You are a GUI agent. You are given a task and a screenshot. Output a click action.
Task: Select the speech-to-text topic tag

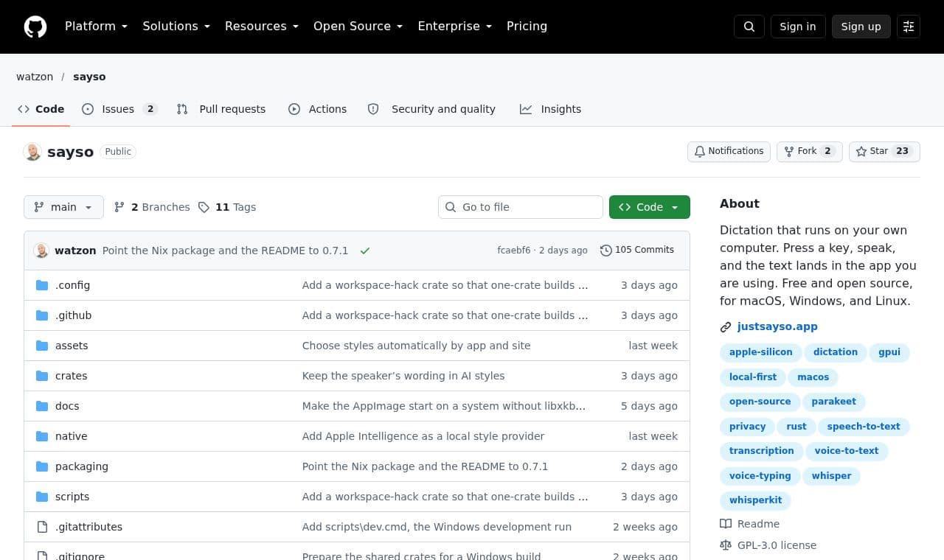864,427
